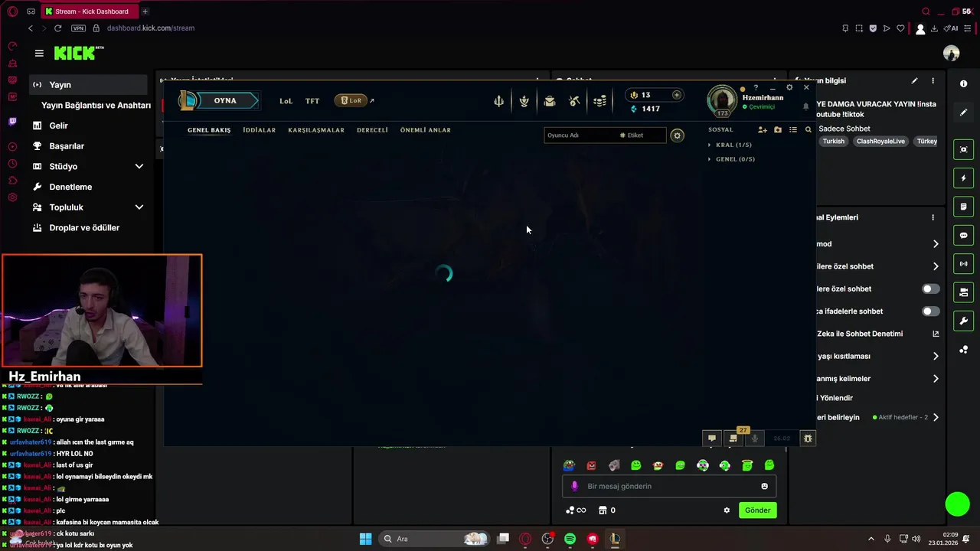The height and width of the screenshot is (551, 980).
Task: Open the notifications bell in client
Action: 805,107
